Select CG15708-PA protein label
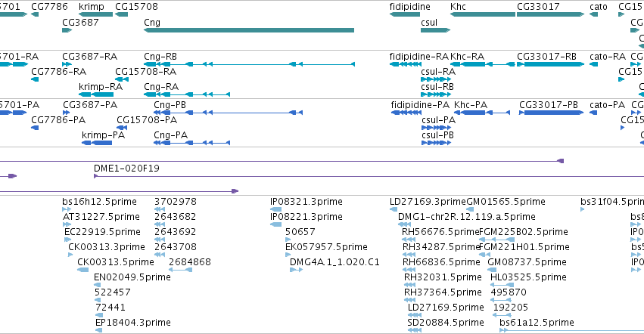Screen dimensions: 644x334 click(x=147, y=120)
